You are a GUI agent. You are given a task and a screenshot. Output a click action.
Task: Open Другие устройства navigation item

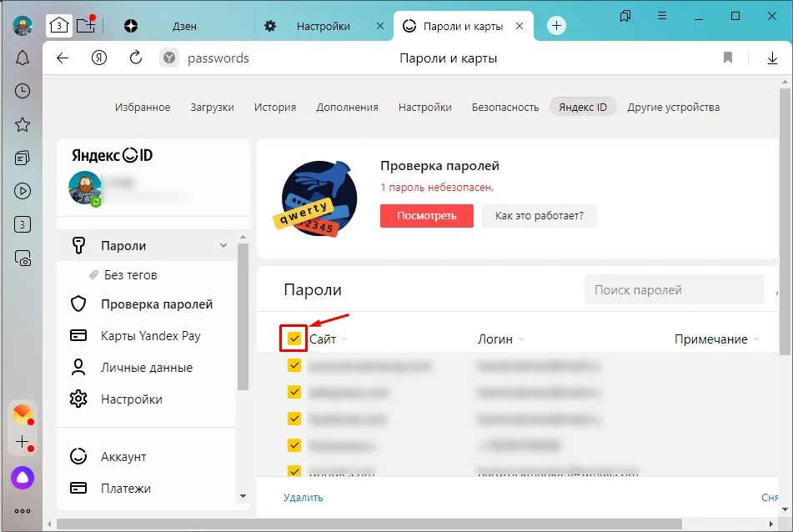[x=673, y=108]
